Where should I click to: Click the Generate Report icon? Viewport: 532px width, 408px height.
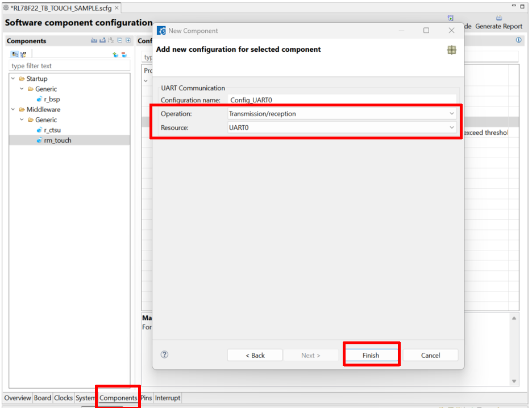click(498, 19)
